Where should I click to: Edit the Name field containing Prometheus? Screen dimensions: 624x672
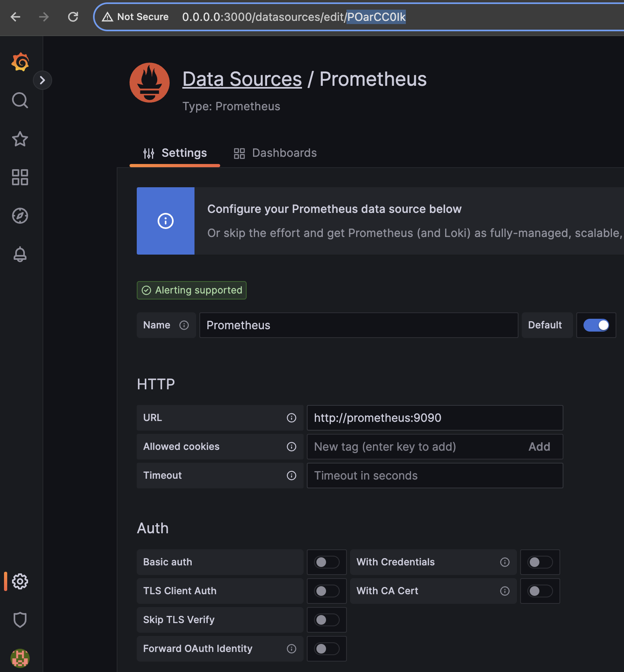click(359, 325)
